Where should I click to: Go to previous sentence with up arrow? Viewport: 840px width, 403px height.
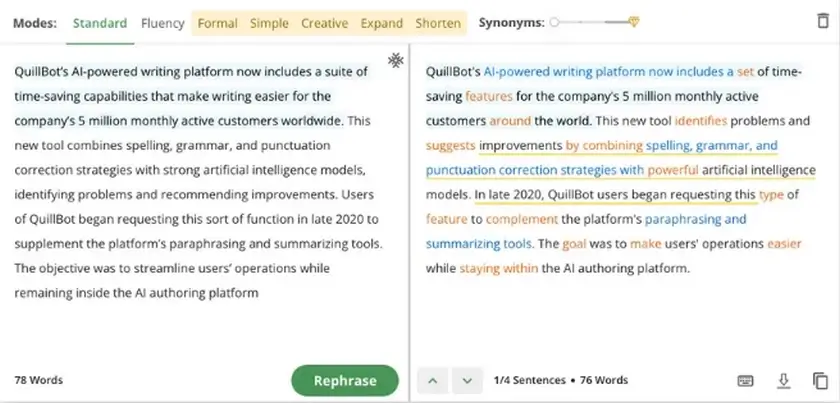point(432,380)
